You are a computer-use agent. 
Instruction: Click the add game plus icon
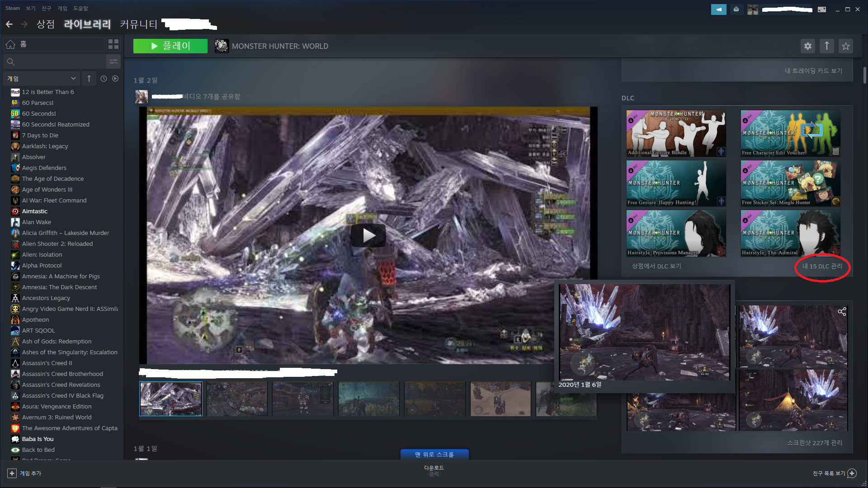12,473
